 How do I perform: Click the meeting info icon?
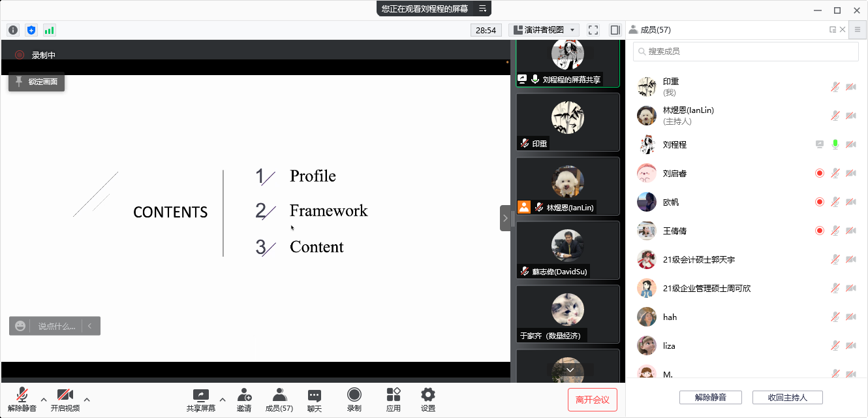[13, 30]
